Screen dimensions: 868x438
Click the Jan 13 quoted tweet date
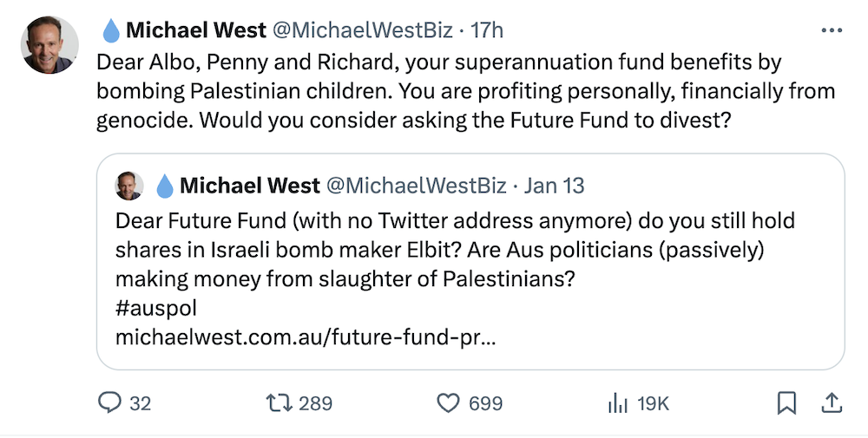click(556, 186)
